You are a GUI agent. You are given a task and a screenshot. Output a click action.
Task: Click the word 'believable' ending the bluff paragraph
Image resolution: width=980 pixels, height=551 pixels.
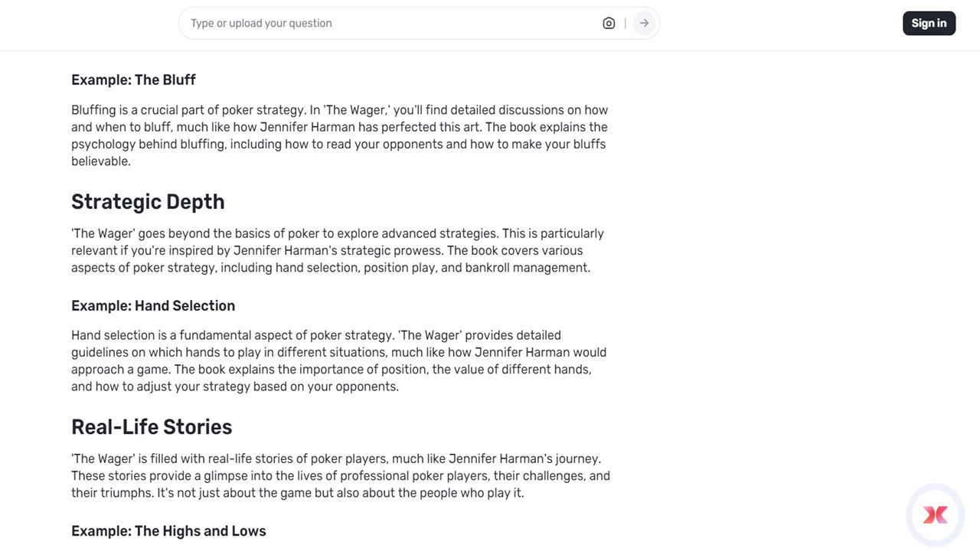coord(100,161)
